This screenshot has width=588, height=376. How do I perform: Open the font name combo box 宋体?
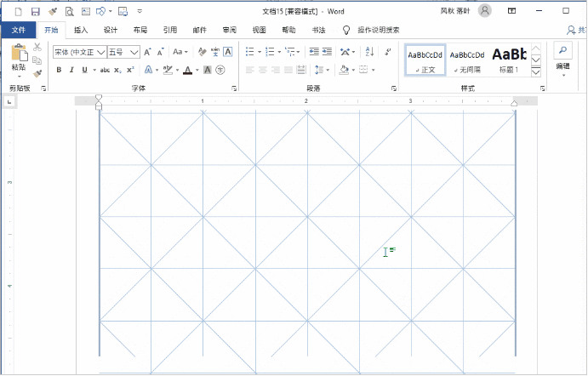tap(79, 52)
